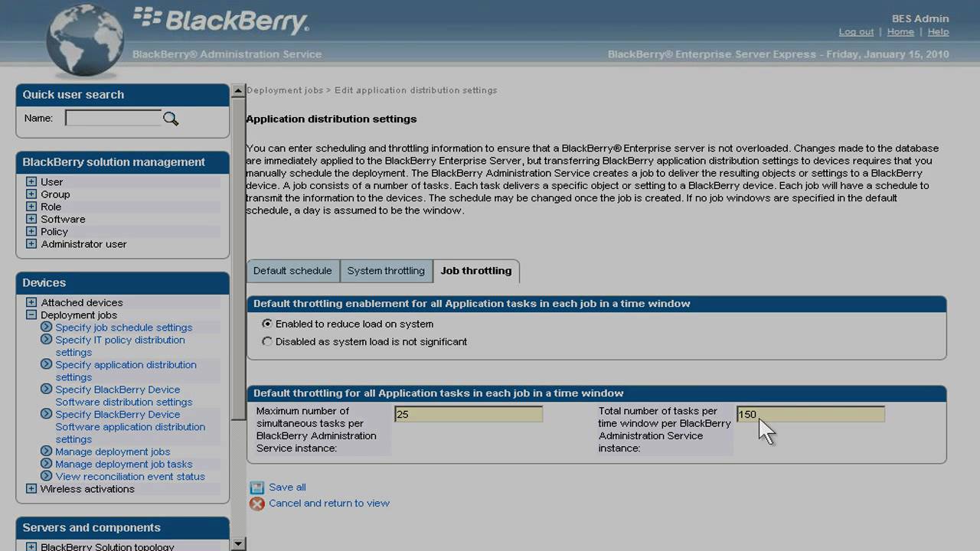Click the User tree label
980x551 pixels.
pos(52,182)
